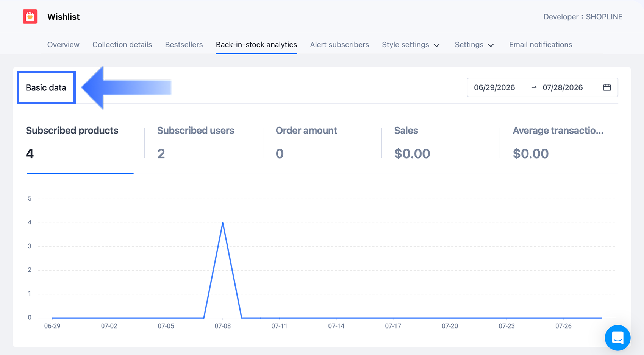
Task: Expand the Settings dropdown chevron
Action: [x=491, y=45]
